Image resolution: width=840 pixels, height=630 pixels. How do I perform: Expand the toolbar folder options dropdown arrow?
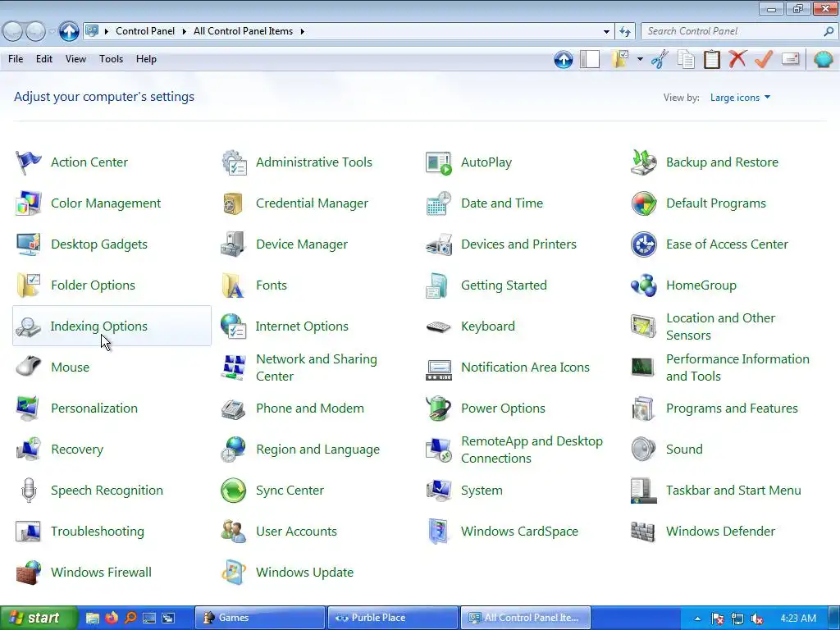click(640, 59)
